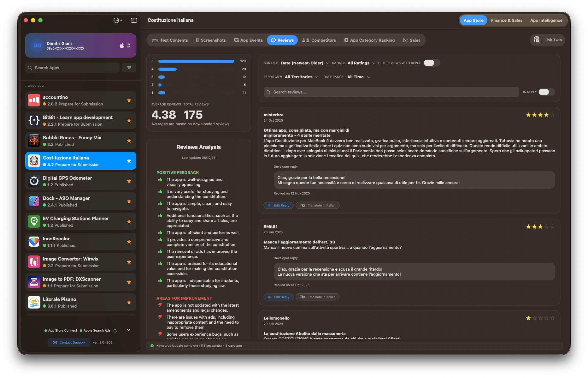Screen dimensions: 588x378
Task: Click the refresh icon near Apple Search Ads
Action: (x=115, y=331)
